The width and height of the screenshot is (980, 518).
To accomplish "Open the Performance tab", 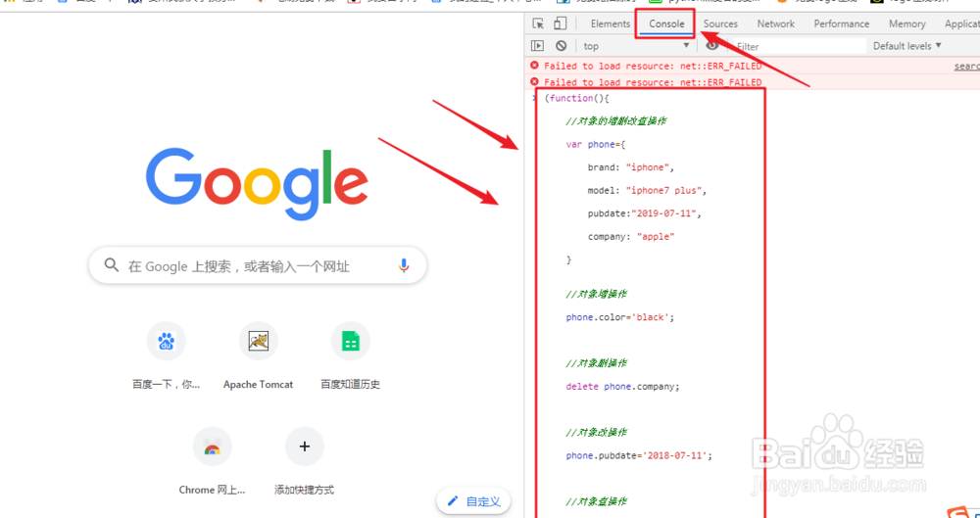I will (841, 24).
